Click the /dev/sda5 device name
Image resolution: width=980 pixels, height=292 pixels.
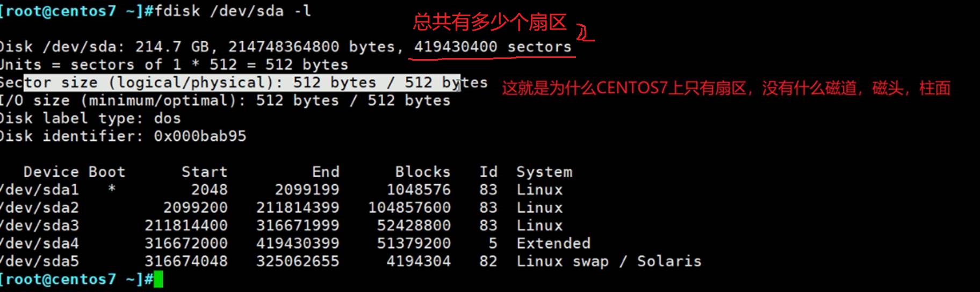40,261
